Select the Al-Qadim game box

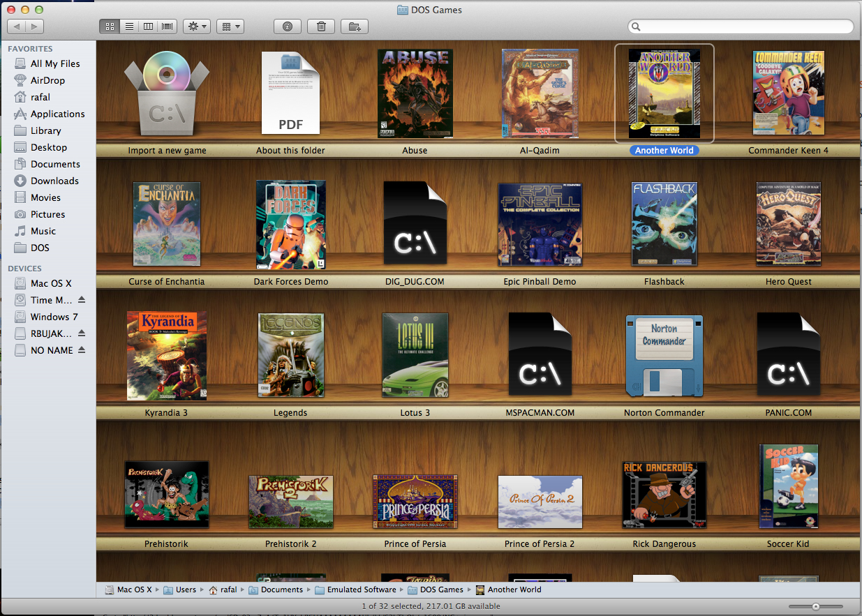[x=540, y=93]
